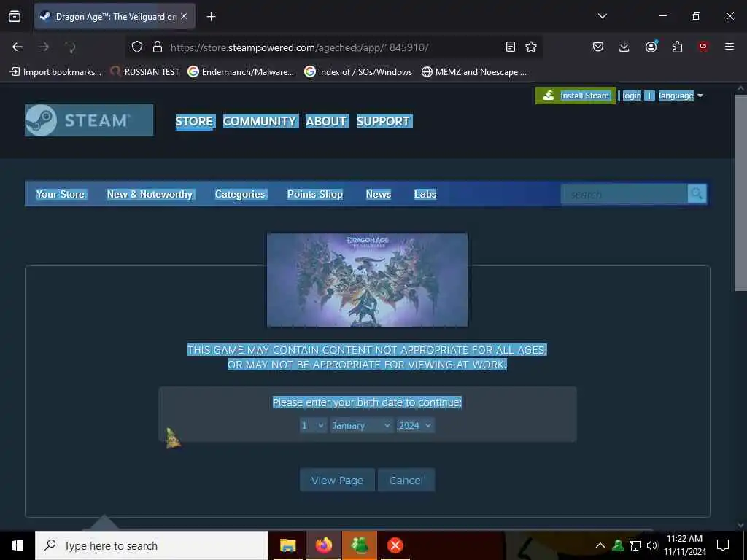747x560 pixels.
Task: View site security padlock details
Action: pyautogui.click(x=158, y=47)
